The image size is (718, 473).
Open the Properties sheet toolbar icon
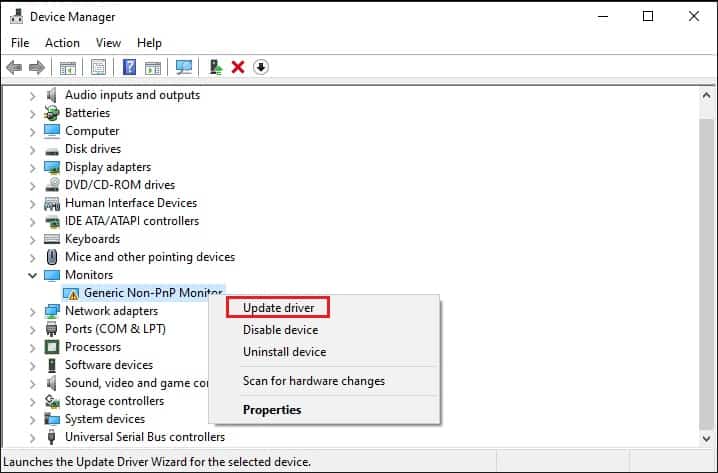tap(98, 68)
